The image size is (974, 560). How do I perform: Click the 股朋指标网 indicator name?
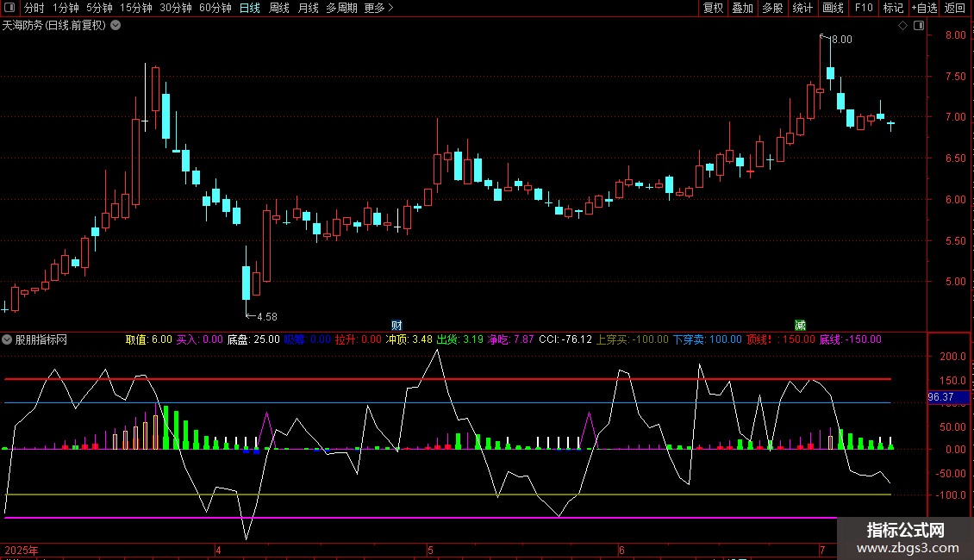click(41, 339)
